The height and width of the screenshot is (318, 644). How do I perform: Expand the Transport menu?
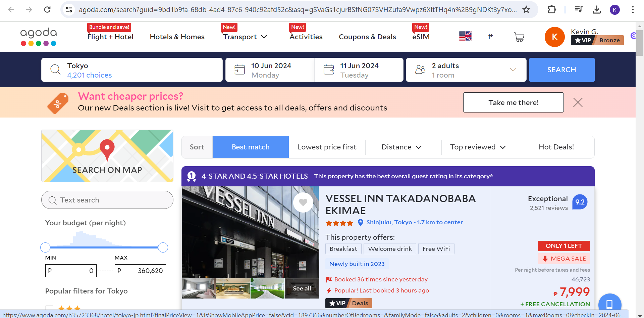pyautogui.click(x=245, y=37)
